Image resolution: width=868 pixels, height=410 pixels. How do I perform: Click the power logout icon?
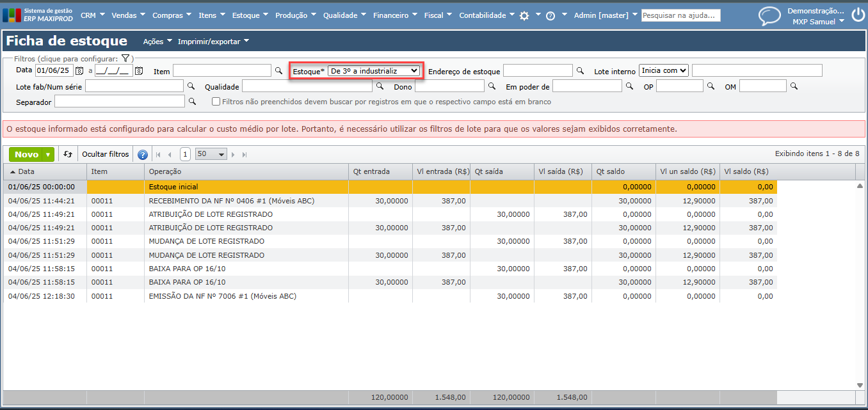pyautogui.click(x=857, y=16)
